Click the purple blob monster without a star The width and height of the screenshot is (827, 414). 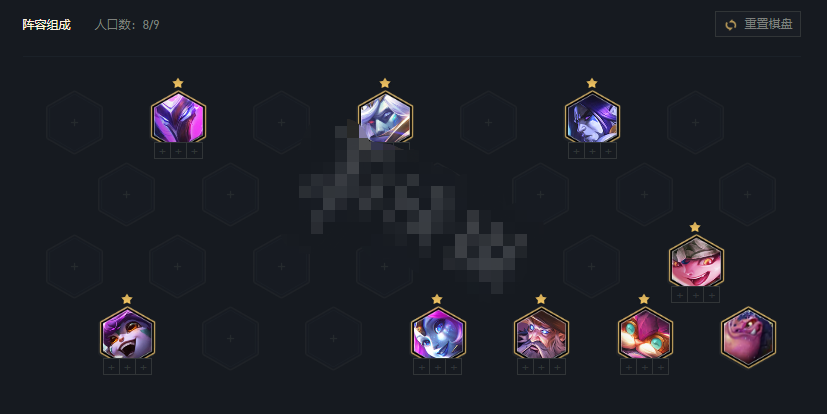click(x=748, y=337)
